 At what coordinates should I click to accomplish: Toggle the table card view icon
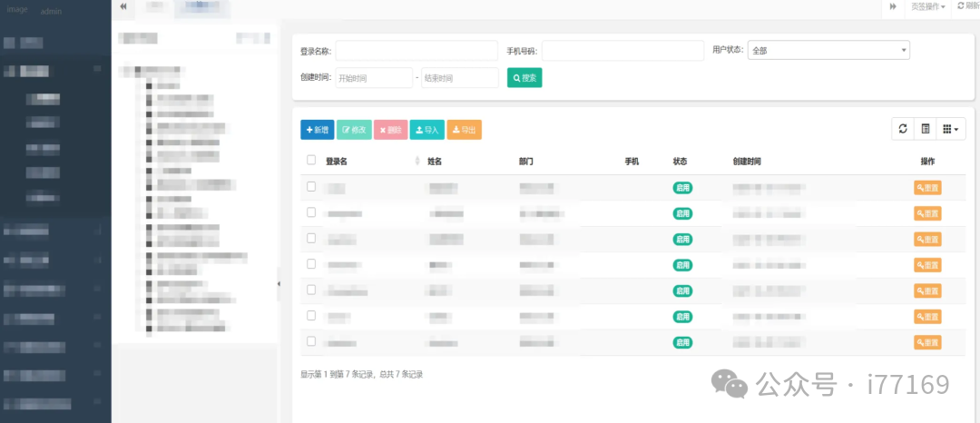click(925, 129)
